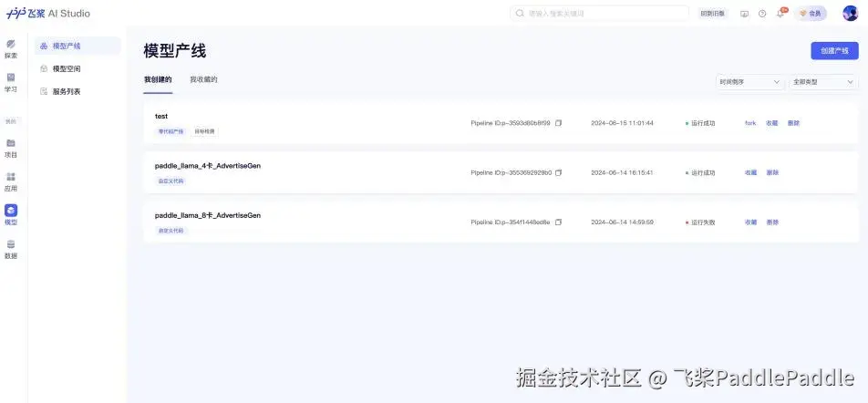Click the 运行失败 status text
Viewport: 868px width, 403px height.
click(x=703, y=222)
